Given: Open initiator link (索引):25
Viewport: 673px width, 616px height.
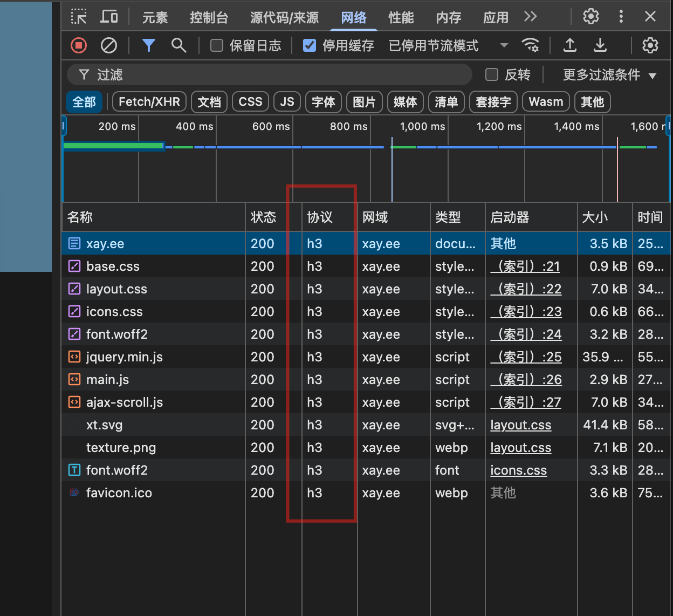Looking at the screenshot, I should [x=526, y=357].
